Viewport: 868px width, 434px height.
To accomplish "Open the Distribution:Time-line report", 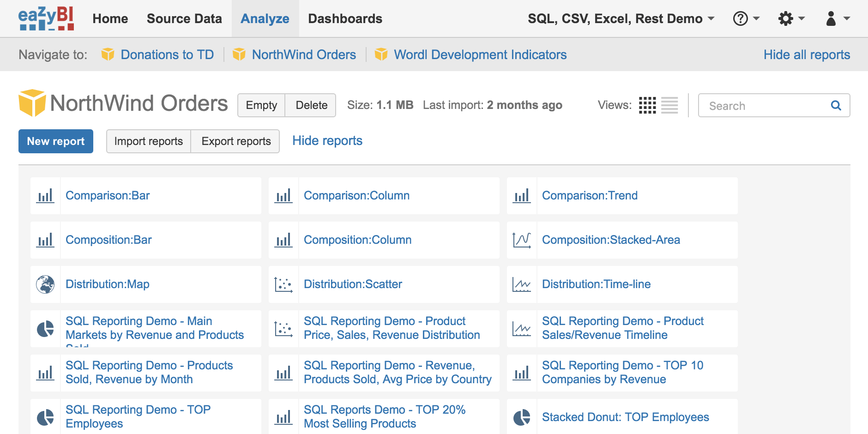I will click(596, 284).
